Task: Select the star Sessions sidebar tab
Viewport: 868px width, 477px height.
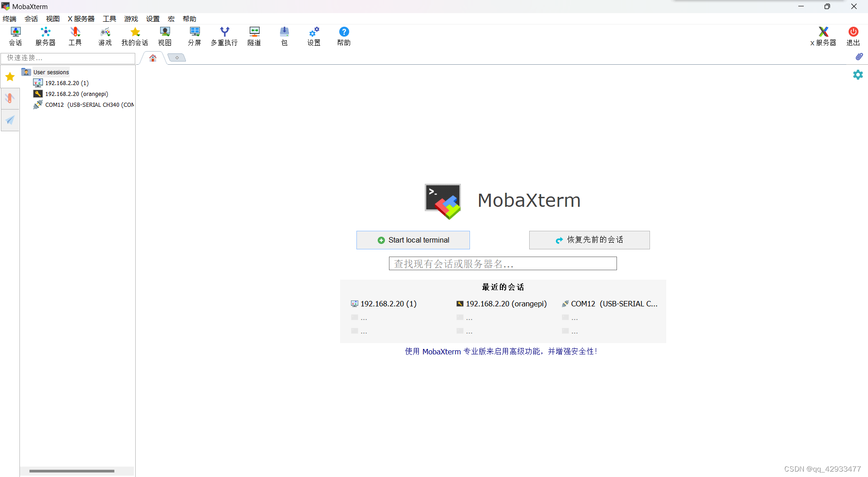Action: click(10, 76)
